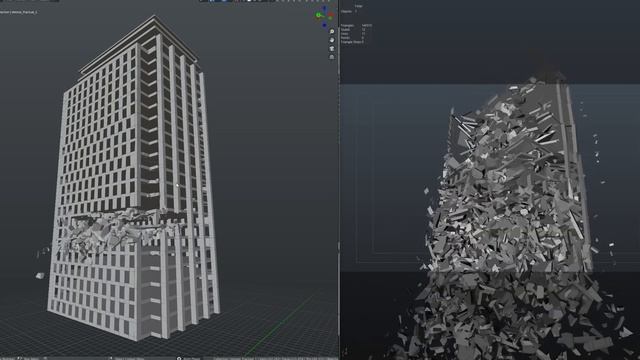The image size is (640, 360).
Task: Switch perspective/orthographic view with grid icon
Action: (x=332, y=57)
